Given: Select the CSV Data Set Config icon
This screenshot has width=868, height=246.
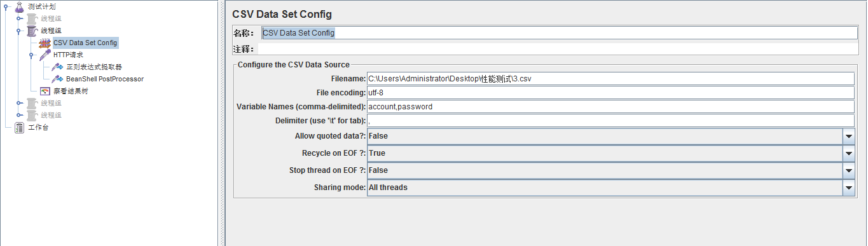Looking at the screenshot, I should pos(45,43).
